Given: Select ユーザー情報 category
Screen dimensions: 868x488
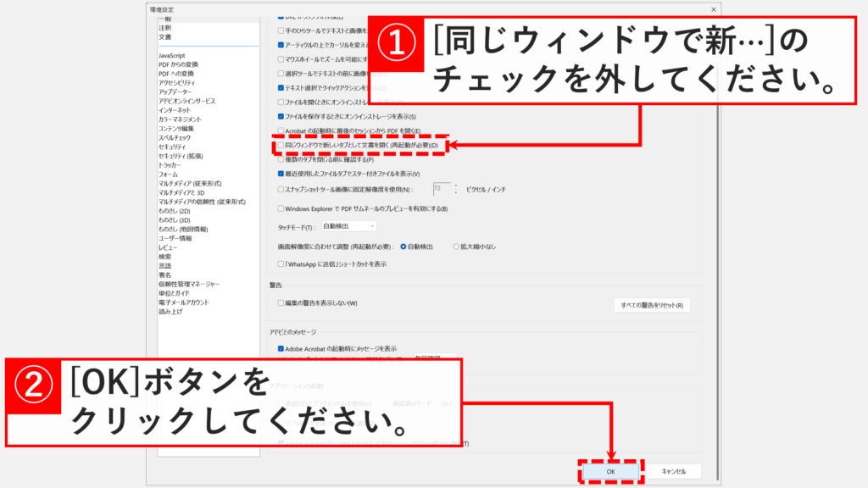Looking at the screenshot, I should [x=175, y=238].
